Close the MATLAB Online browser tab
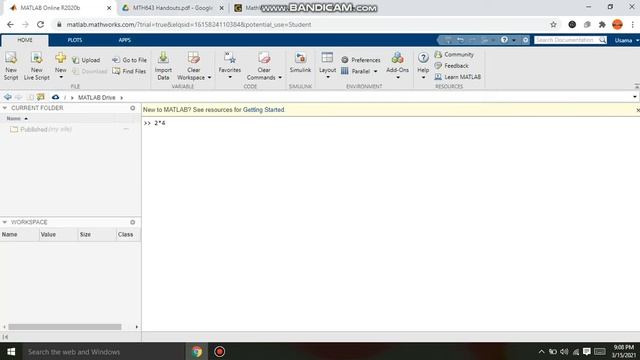The width and height of the screenshot is (640, 360). [109, 8]
